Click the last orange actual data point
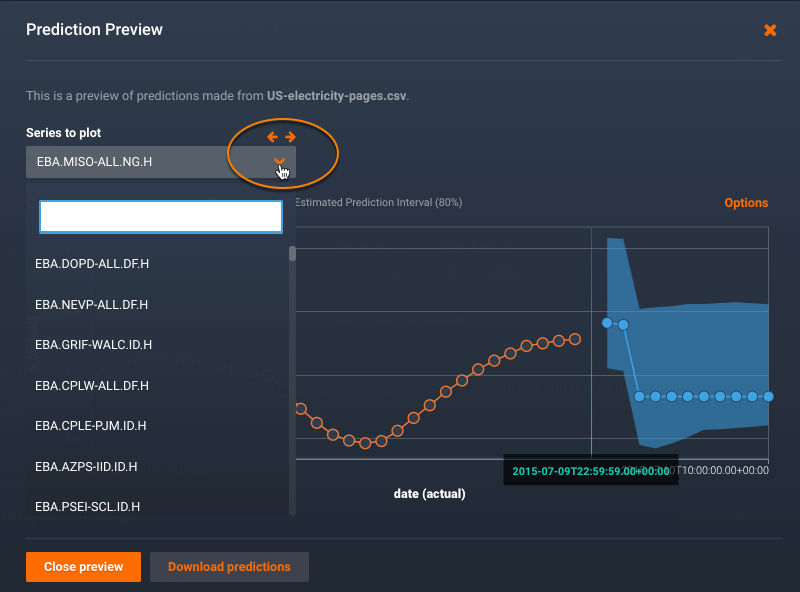800x592 pixels. click(x=575, y=339)
